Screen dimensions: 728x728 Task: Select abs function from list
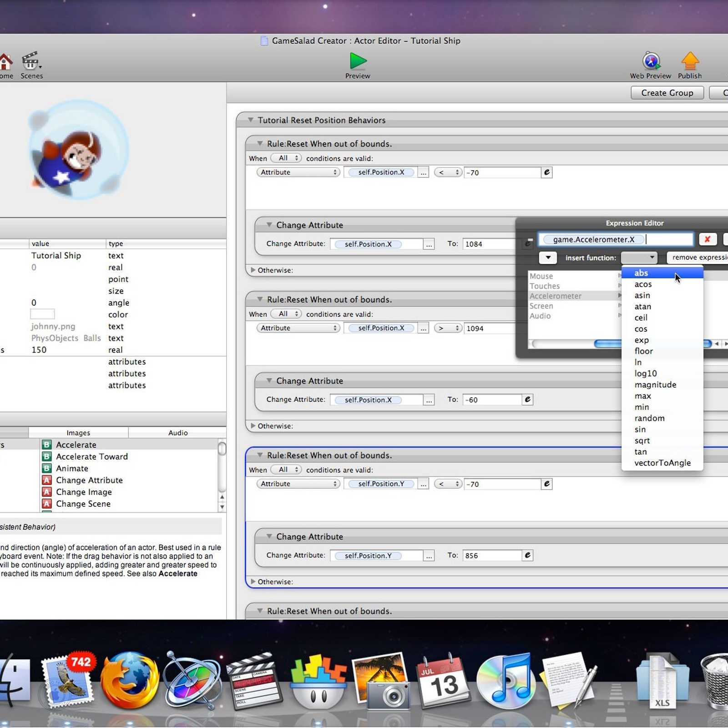click(x=662, y=273)
